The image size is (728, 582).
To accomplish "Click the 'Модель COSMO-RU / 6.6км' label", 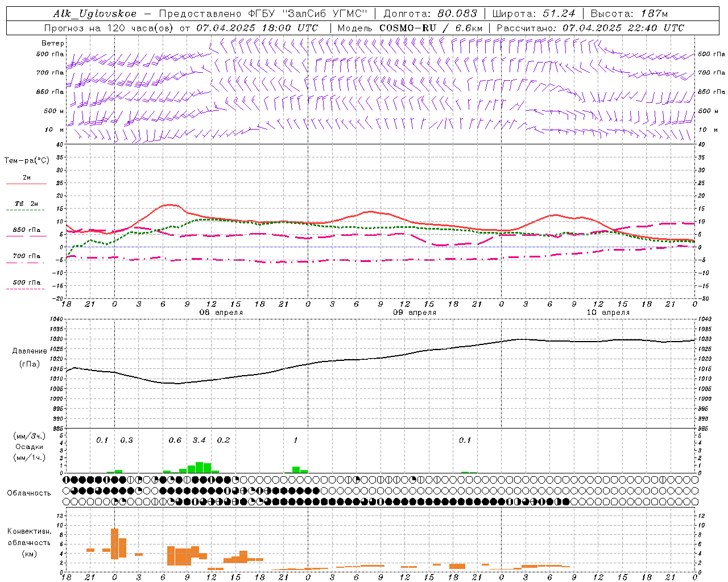I will click(x=410, y=28).
